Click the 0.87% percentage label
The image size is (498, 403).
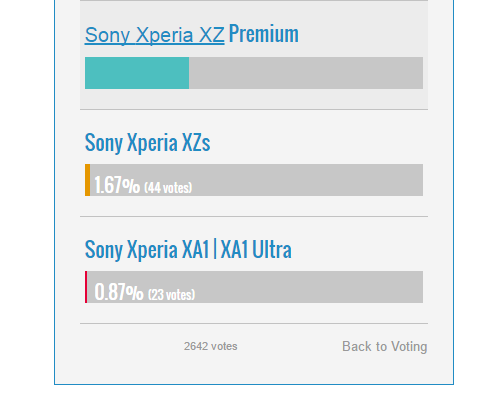coord(119,292)
